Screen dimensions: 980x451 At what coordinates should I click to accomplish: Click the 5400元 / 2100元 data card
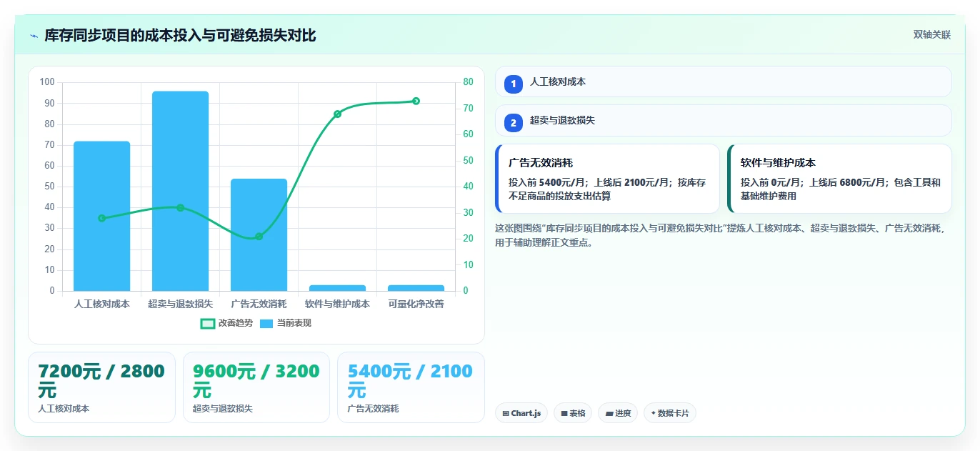[411, 387]
